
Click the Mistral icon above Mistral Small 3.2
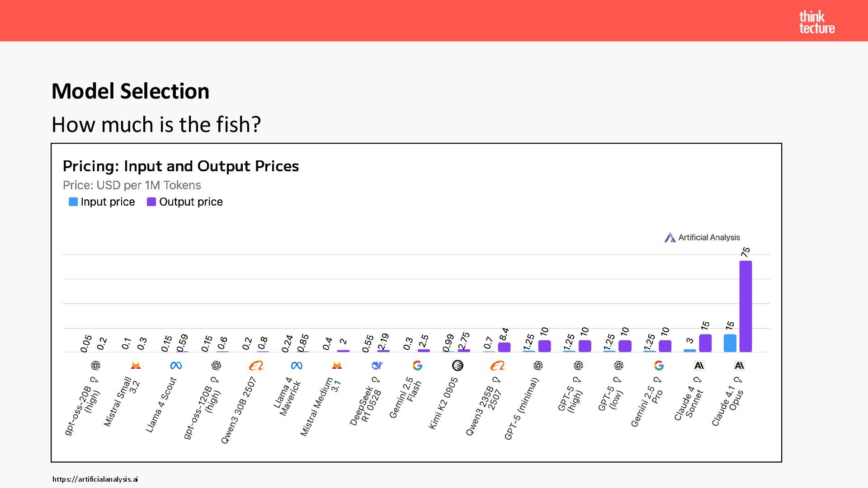pyautogui.click(x=136, y=366)
